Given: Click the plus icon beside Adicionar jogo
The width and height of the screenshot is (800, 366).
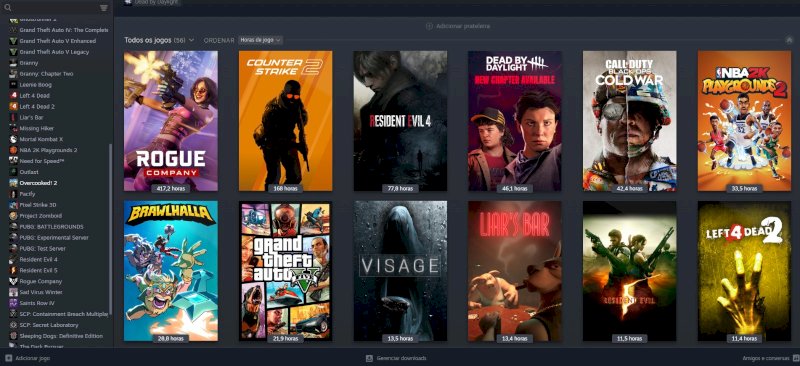Looking at the screenshot, I should (8, 358).
